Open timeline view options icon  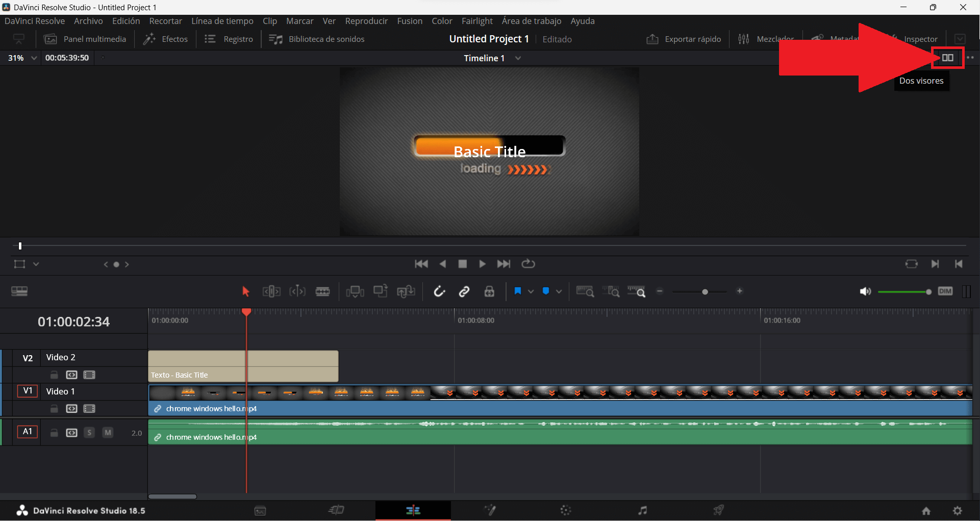point(19,291)
